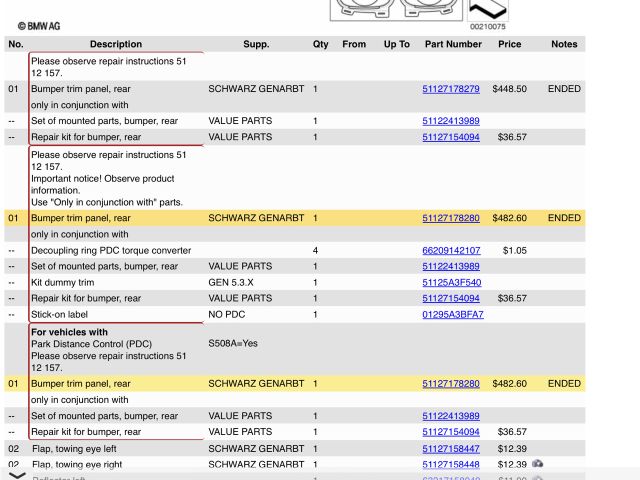Viewport: 640px width, 480px height.
Task: Click the Price column header
Action: 510,44
